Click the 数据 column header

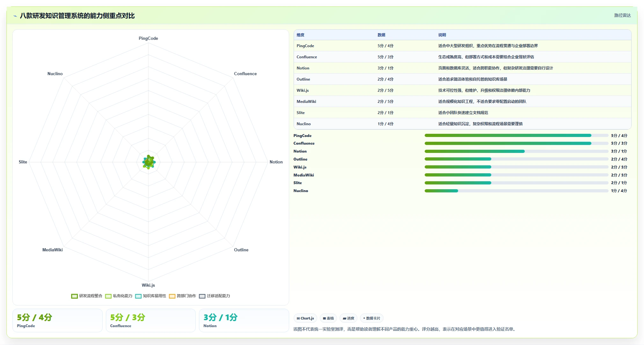pyautogui.click(x=381, y=35)
